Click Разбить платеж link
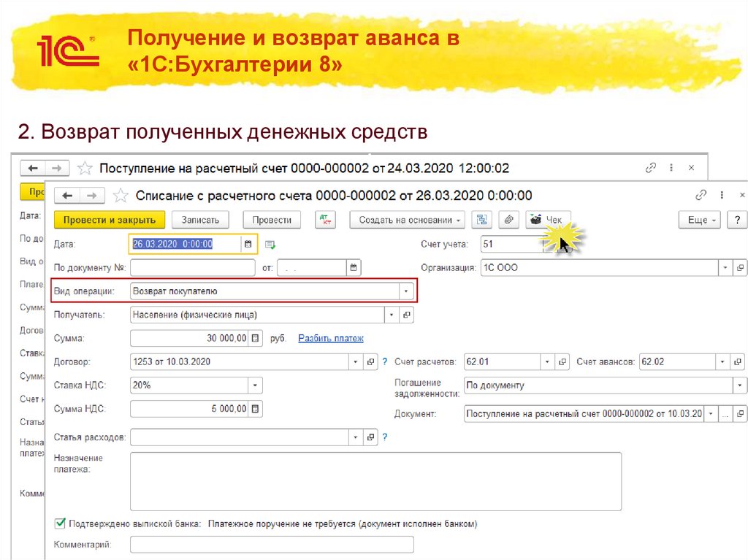Screen dimensions: 748x560 coord(331,338)
